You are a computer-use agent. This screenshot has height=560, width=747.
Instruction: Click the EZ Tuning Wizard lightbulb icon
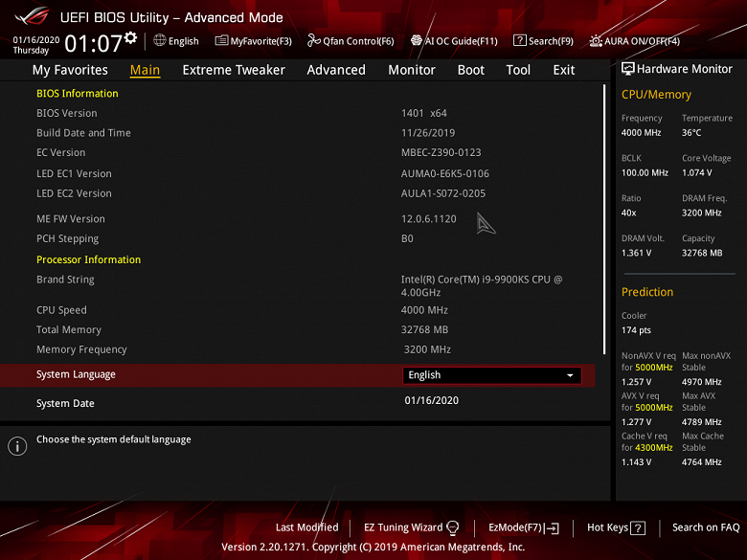(453, 527)
